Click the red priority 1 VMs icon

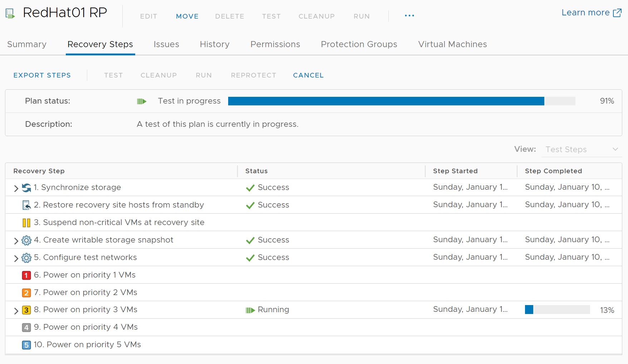(x=26, y=275)
